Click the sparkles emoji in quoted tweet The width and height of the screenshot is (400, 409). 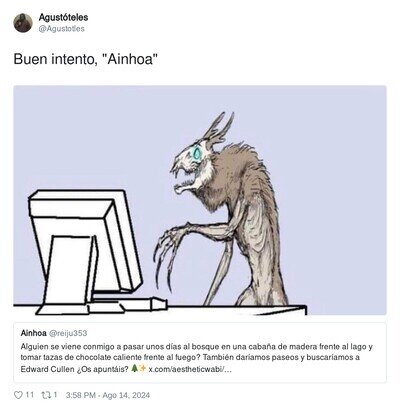(142, 369)
